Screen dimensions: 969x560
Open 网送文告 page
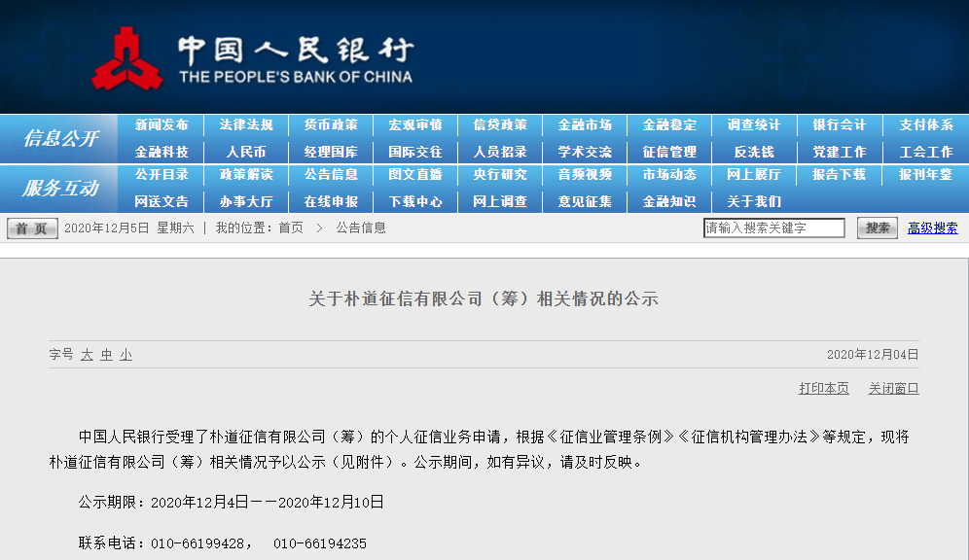coord(161,202)
